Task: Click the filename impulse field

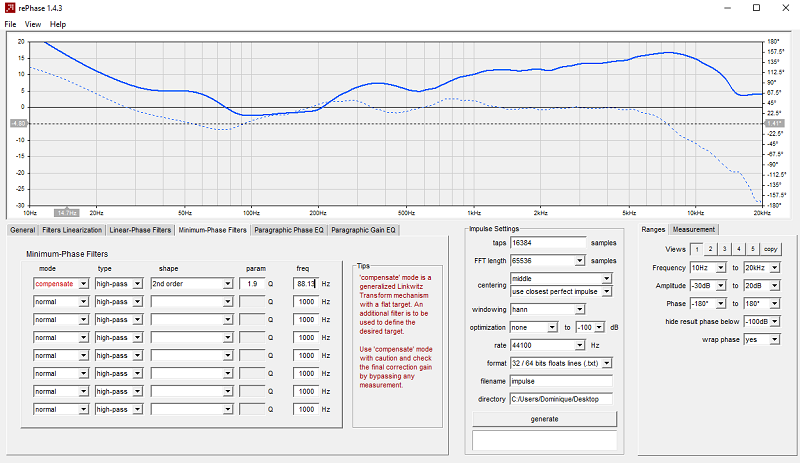Action: tap(561, 381)
